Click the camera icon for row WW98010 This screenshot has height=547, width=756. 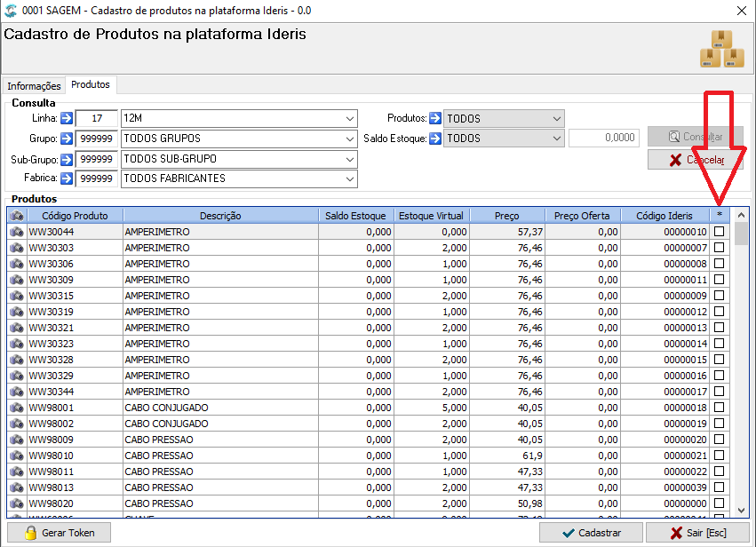pos(17,456)
